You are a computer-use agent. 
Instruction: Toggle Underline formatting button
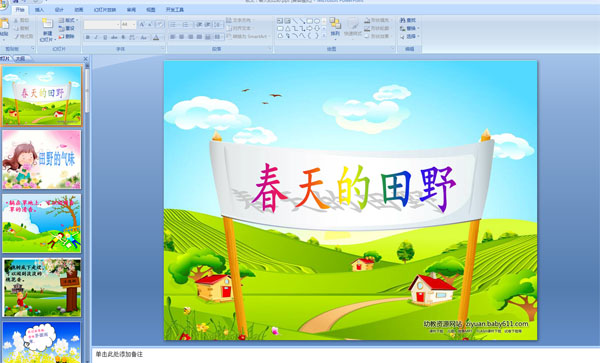(x=105, y=37)
